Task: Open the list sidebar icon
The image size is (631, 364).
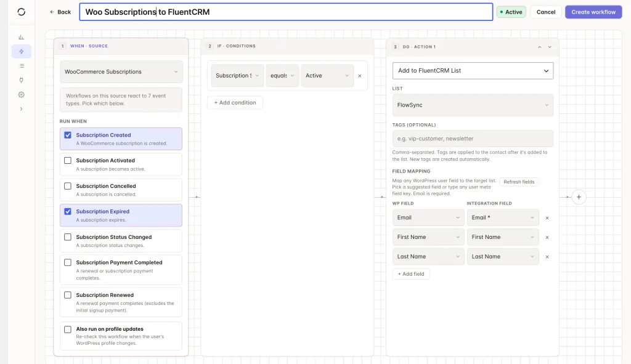Action: (22, 66)
